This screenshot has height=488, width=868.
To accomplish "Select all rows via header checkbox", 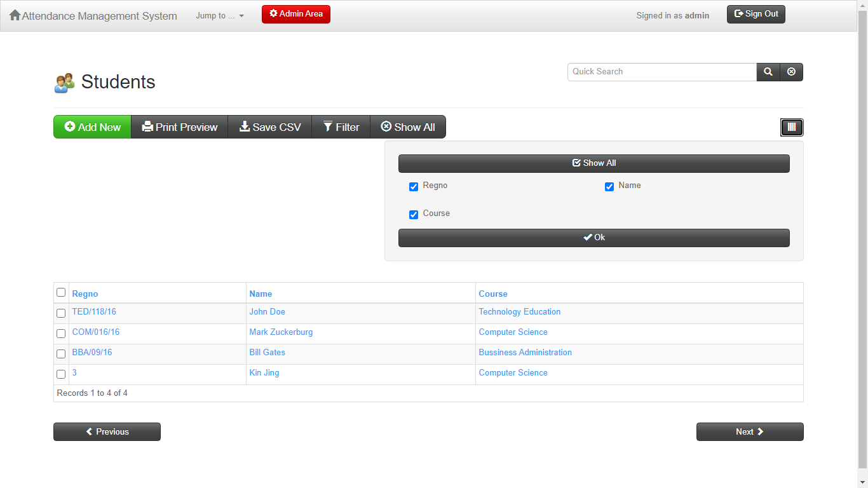I will [61, 292].
